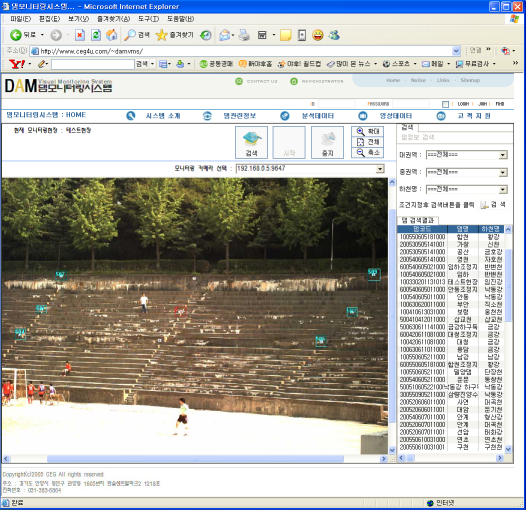Click the Messenger people icon
Viewport: 526px width, 510px height.
pos(334,35)
